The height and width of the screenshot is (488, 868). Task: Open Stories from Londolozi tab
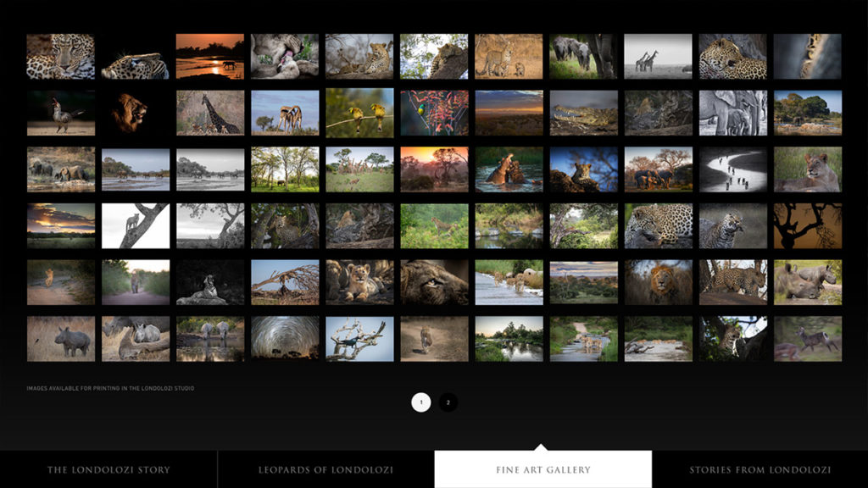[x=759, y=469]
